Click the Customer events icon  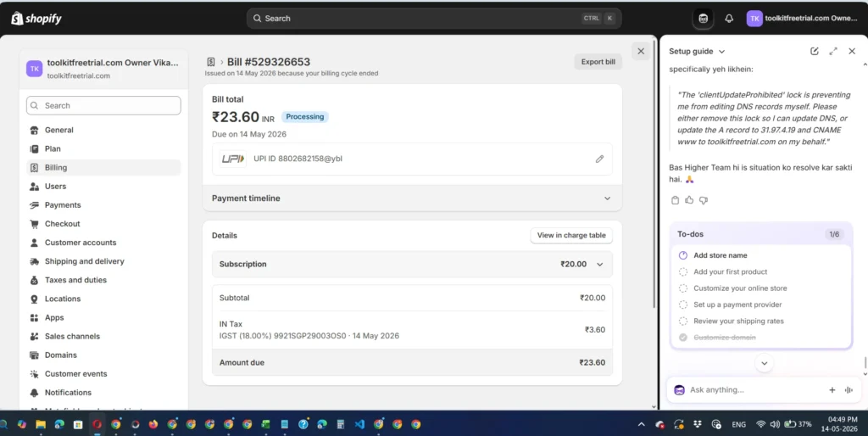coord(34,374)
